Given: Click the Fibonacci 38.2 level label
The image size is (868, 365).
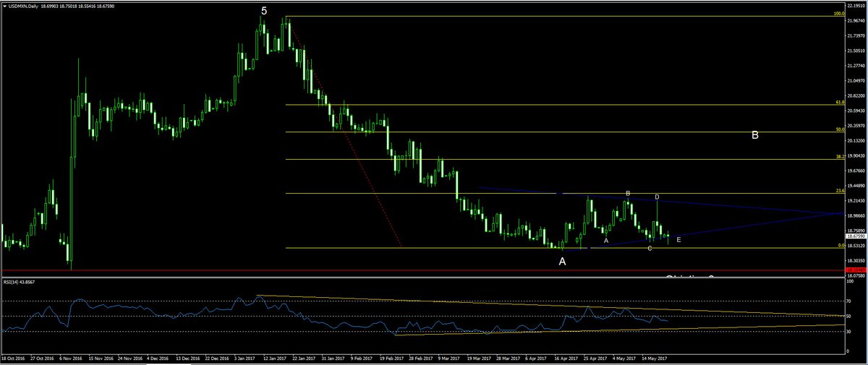Looking at the screenshot, I should point(841,156).
